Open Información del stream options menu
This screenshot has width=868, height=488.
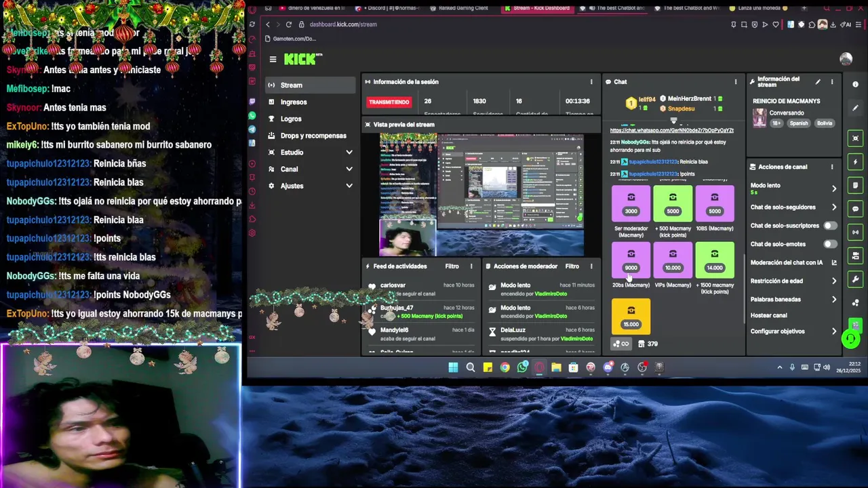[832, 82]
